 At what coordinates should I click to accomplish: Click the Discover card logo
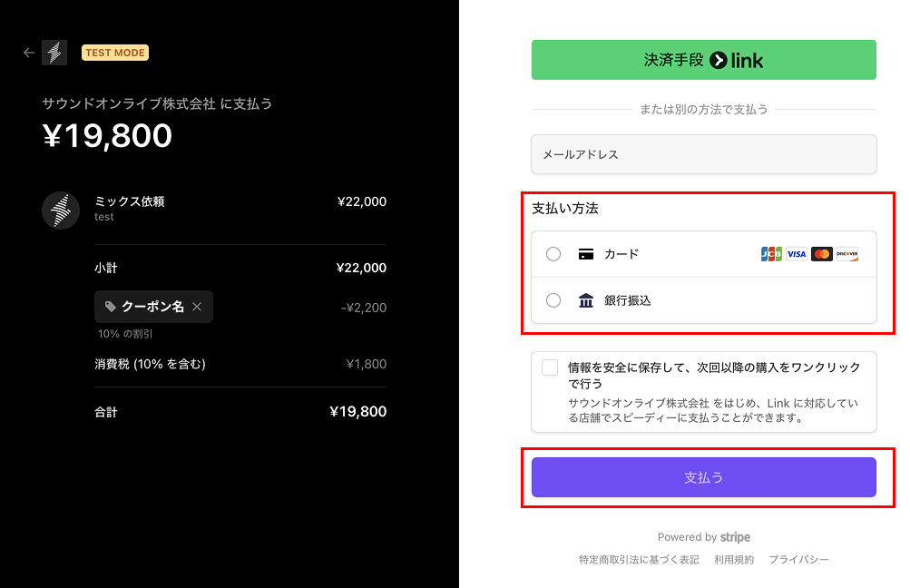tap(846, 254)
